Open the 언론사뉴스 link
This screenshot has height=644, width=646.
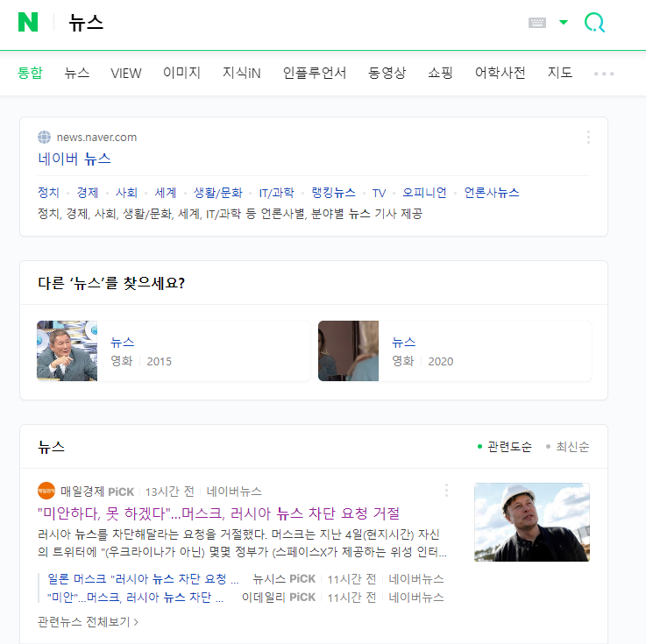[492, 192]
